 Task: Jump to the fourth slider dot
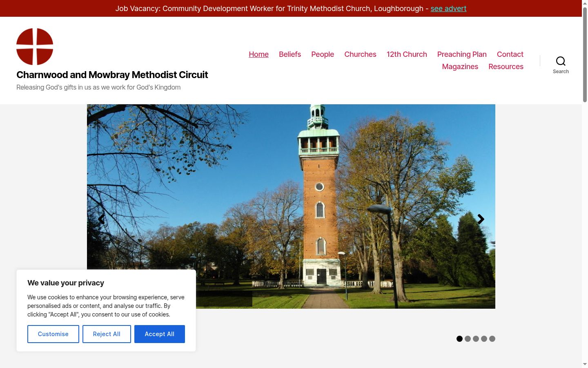click(x=484, y=339)
